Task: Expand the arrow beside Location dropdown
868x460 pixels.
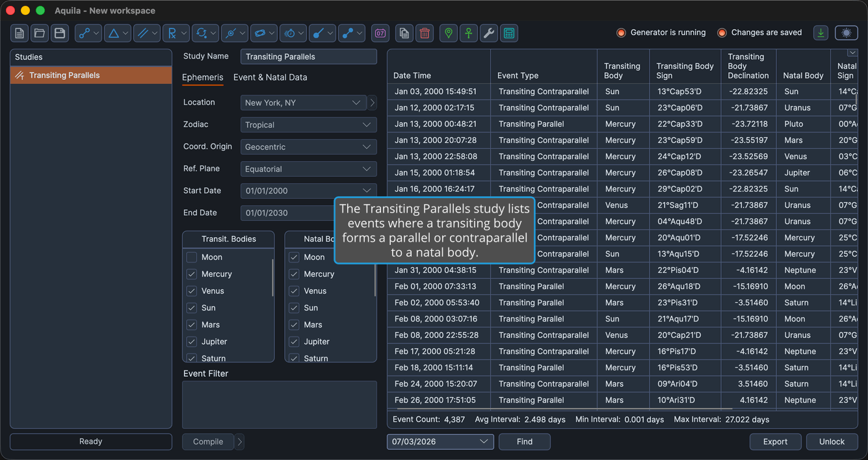Action: 373,103
